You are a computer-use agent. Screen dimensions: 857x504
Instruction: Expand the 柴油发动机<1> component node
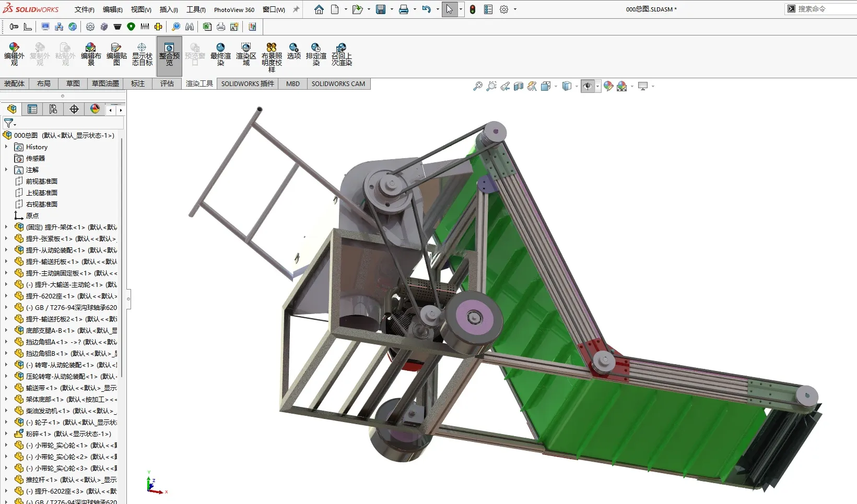(6, 411)
